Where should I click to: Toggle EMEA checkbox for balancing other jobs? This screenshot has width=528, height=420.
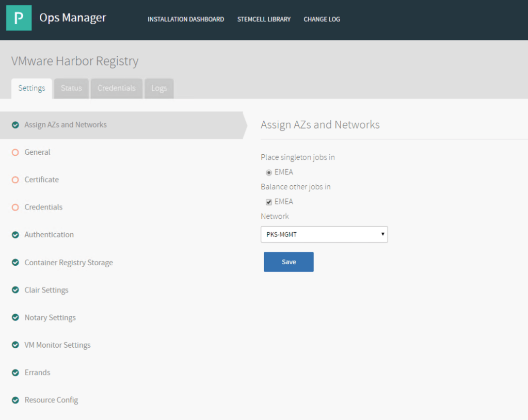click(269, 202)
